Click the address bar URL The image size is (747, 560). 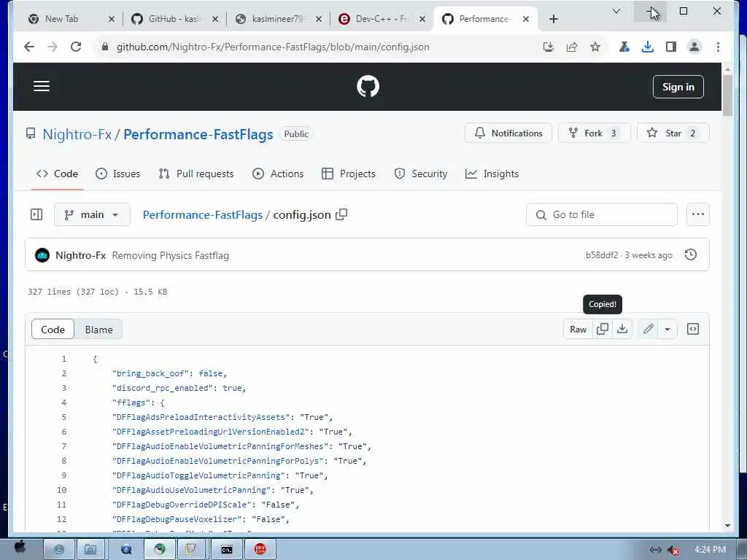click(x=273, y=47)
